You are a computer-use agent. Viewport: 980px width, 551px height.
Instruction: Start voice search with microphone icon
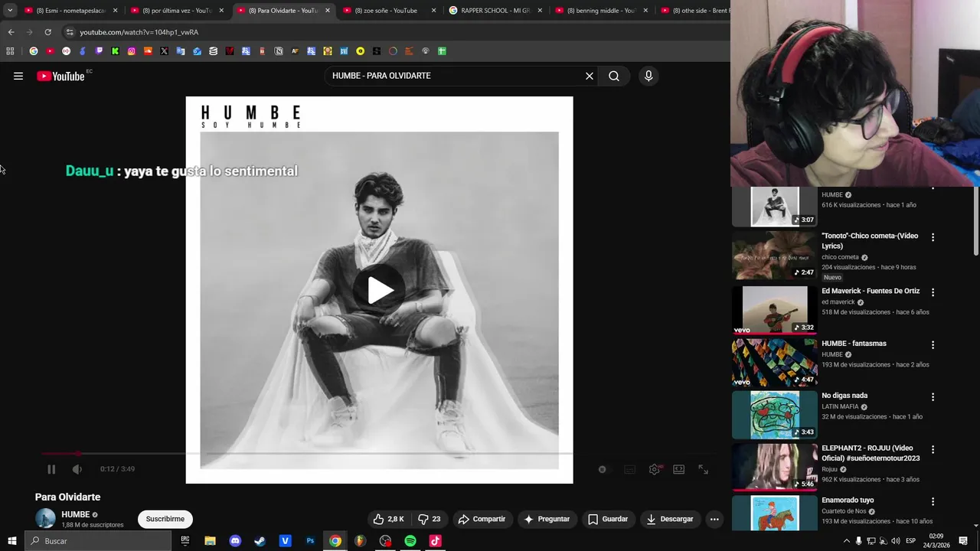(648, 76)
